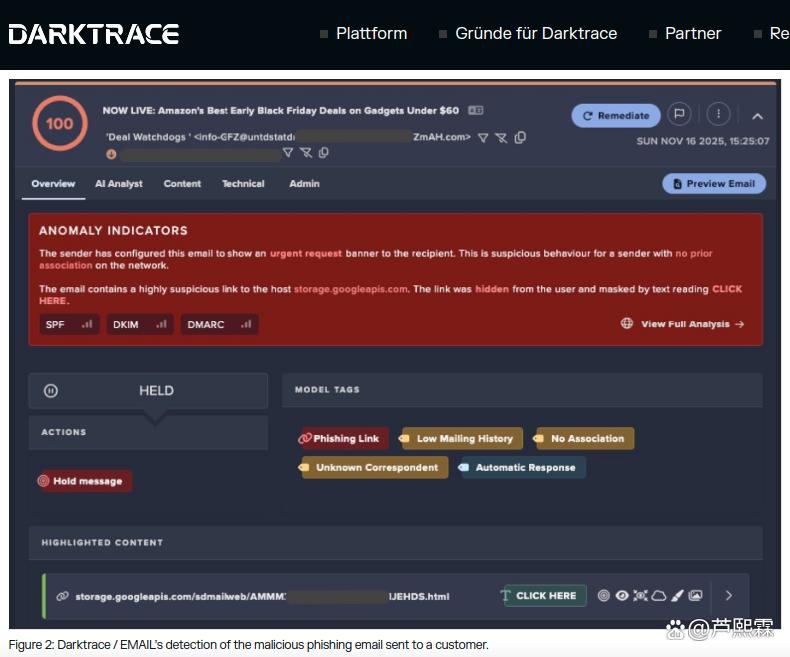Click the filter icon on the sender row
This screenshot has width=790, height=657.
(483, 138)
